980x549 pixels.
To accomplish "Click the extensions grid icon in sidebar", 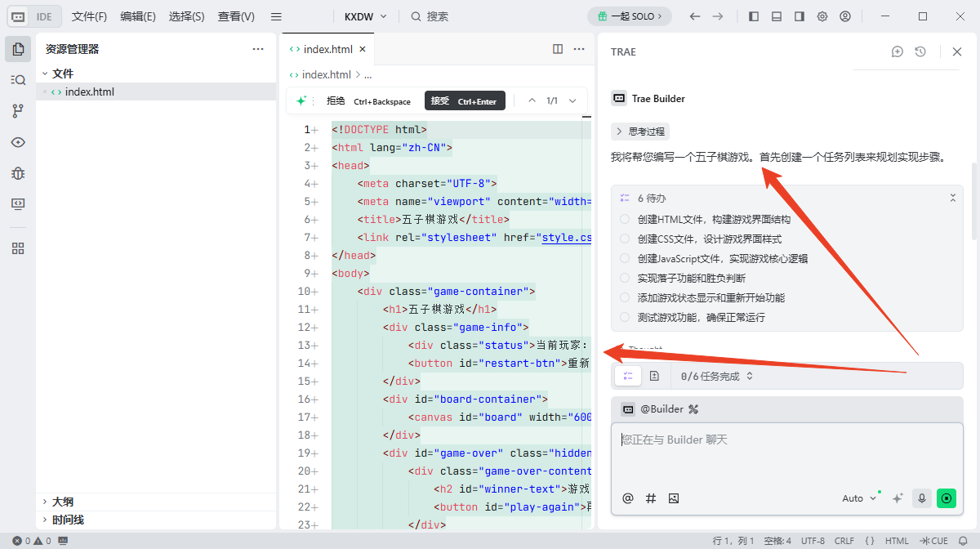I will coord(18,248).
